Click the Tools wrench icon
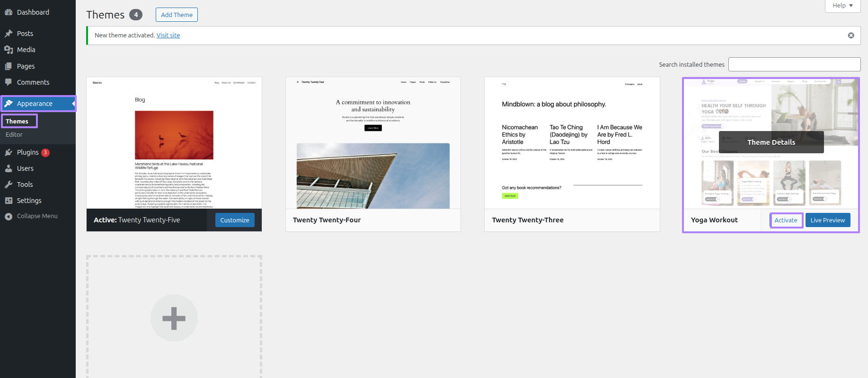868x378 pixels. (9, 185)
